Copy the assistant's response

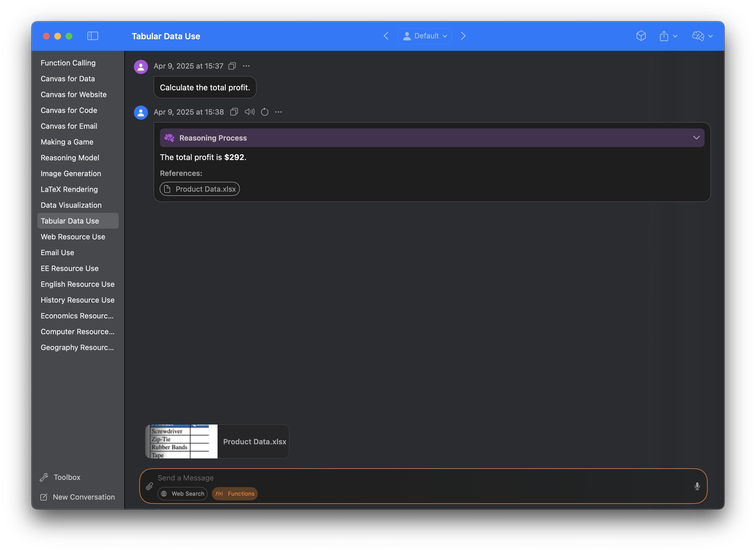tap(234, 112)
